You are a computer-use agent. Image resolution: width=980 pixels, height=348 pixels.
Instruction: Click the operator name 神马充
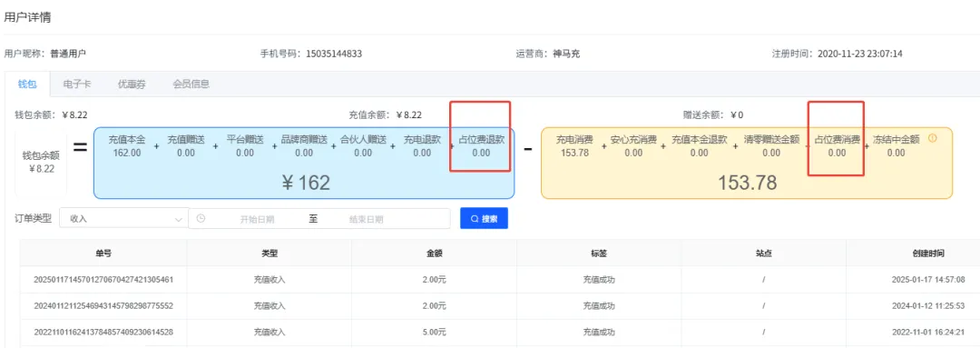tap(566, 54)
